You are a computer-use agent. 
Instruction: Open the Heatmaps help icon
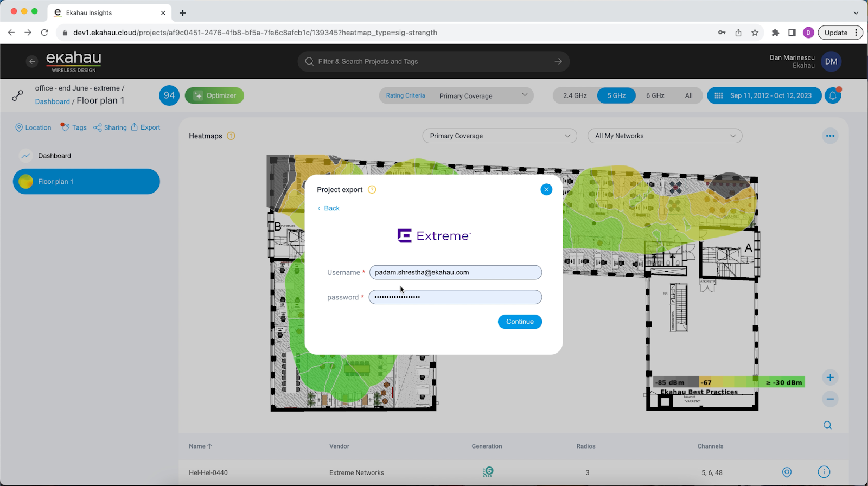click(231, 136)
